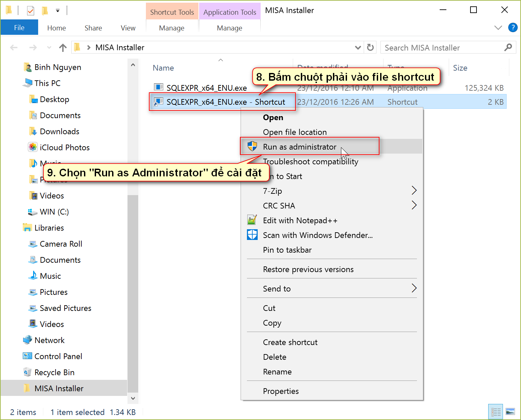Click the shortcut file's icon
Viewport: 521px width, 420px height.
[x=159, y=102]
